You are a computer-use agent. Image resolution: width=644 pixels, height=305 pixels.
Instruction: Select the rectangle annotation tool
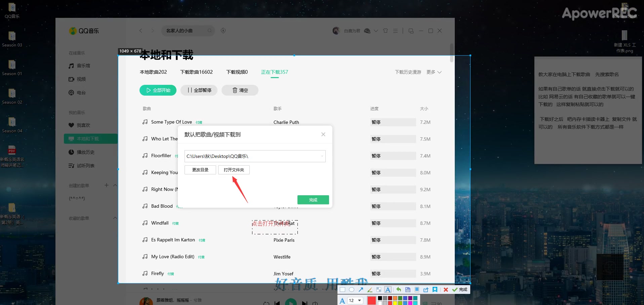pyautogui.click(x=343, y=290)
